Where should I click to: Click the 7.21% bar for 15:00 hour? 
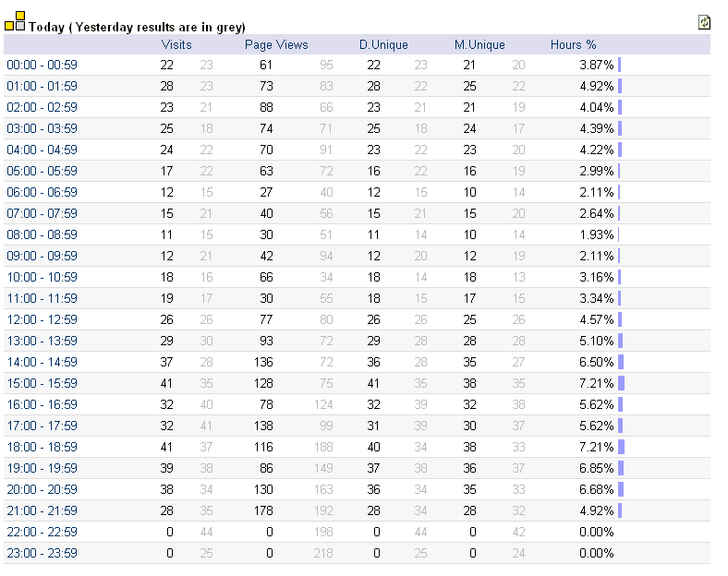coord(621,383)
